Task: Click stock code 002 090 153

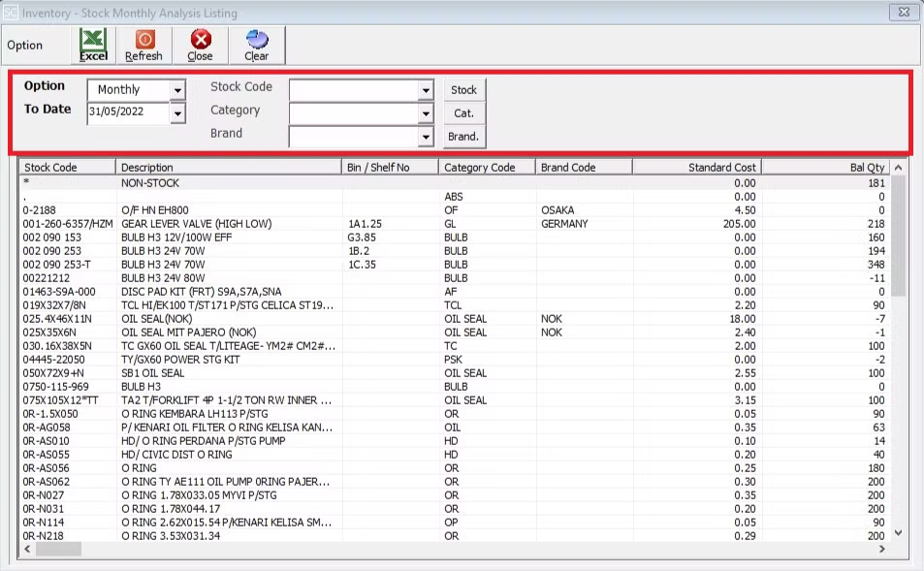Action: (x=51, y=238)
